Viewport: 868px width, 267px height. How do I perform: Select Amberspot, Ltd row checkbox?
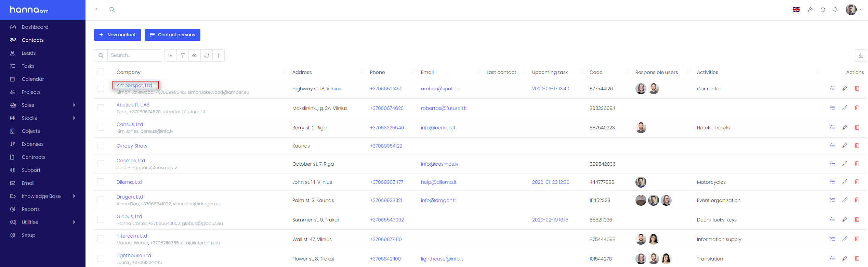coord(101,88)
